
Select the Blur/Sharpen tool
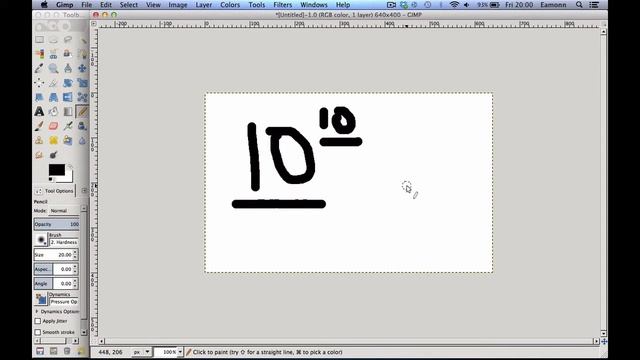click(x=82, y=140)
